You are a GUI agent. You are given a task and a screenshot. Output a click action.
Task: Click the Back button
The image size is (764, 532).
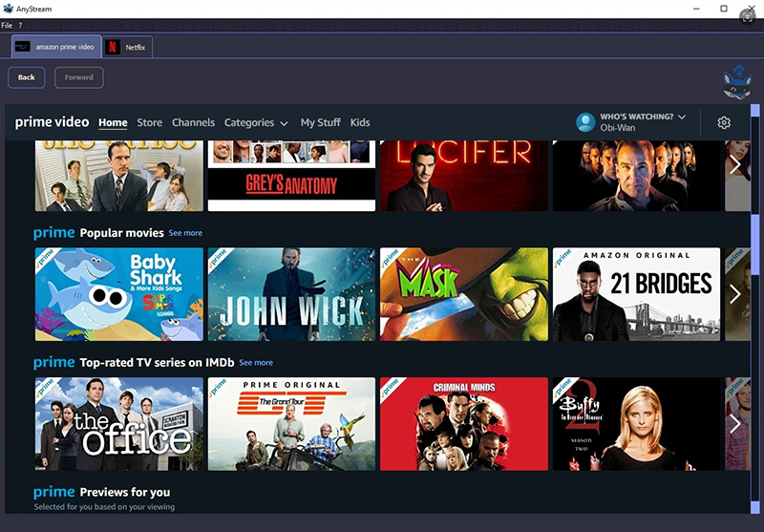[27, 77]
